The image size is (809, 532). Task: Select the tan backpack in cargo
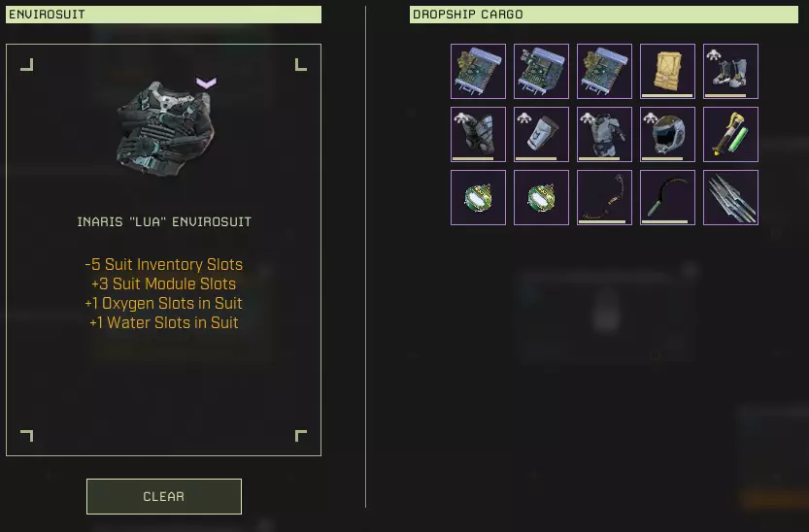click(x=667, y=71)
